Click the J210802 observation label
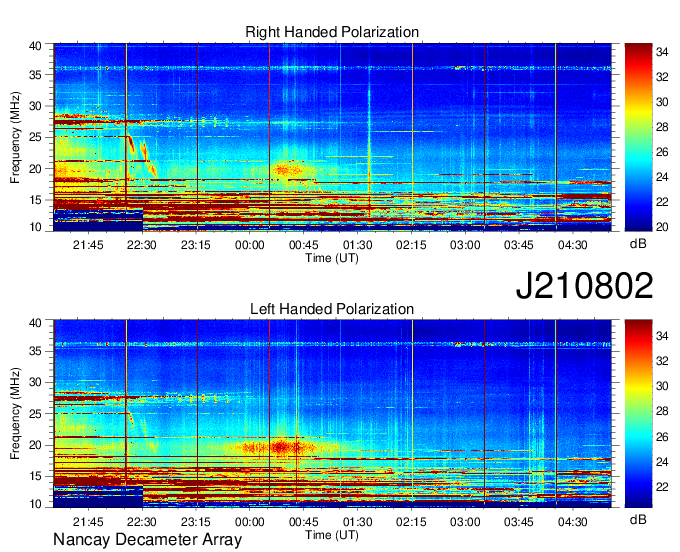The height and width of the screenshot is (552, 680). click(584, 286)
